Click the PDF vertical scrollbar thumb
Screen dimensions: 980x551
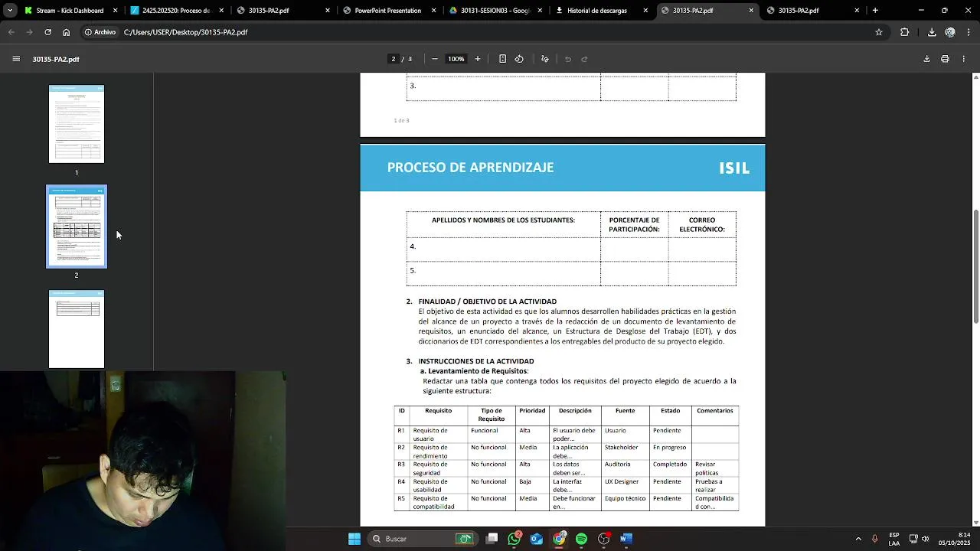point(975,266)
